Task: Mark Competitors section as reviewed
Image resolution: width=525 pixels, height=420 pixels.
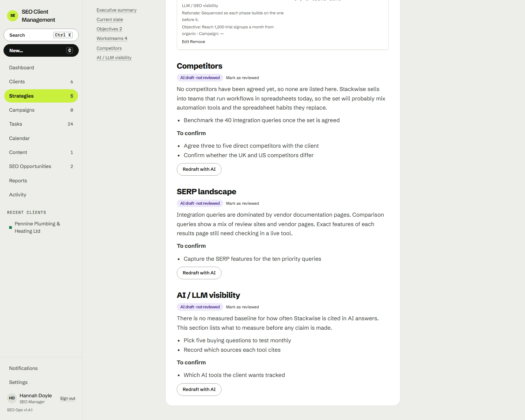Action: pos(243,78)
